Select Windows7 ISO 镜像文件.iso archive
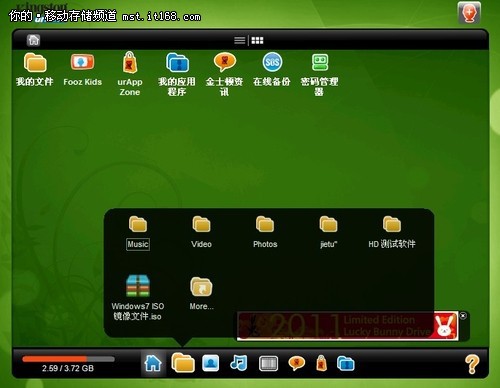 pos(138,286)
